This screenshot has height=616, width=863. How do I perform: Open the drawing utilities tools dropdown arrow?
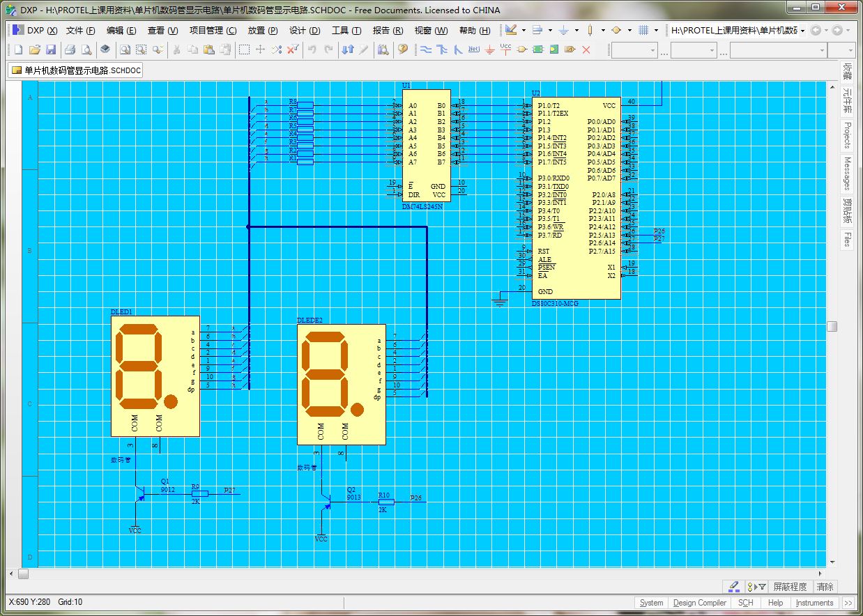pyautogui.click(x=524, y=31)
